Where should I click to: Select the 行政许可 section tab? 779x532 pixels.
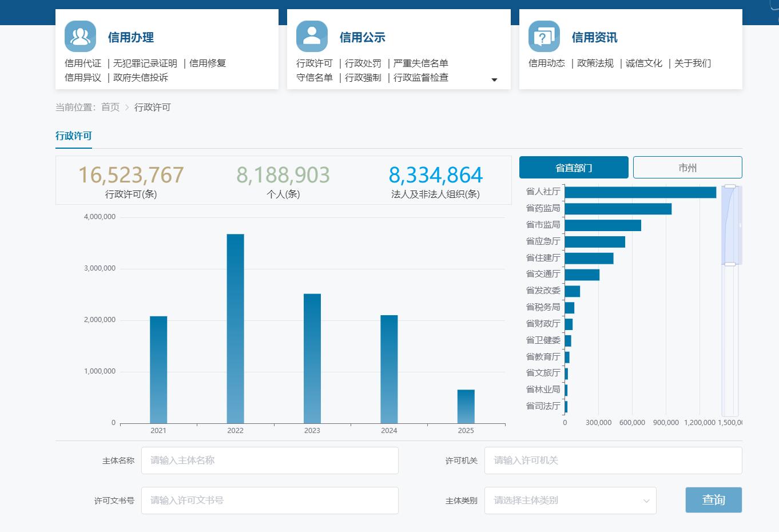click(x=74, y=136)
